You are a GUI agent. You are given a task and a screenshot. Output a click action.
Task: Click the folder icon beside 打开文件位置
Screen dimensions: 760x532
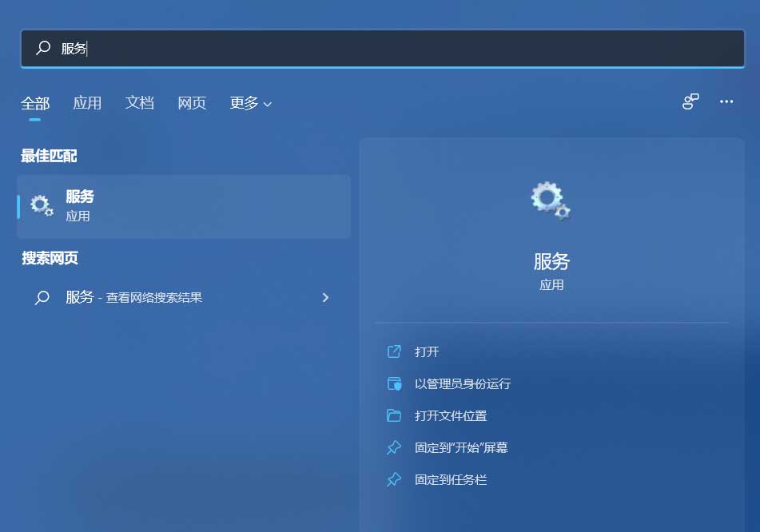pyautogui.click(x=393, y=415)
